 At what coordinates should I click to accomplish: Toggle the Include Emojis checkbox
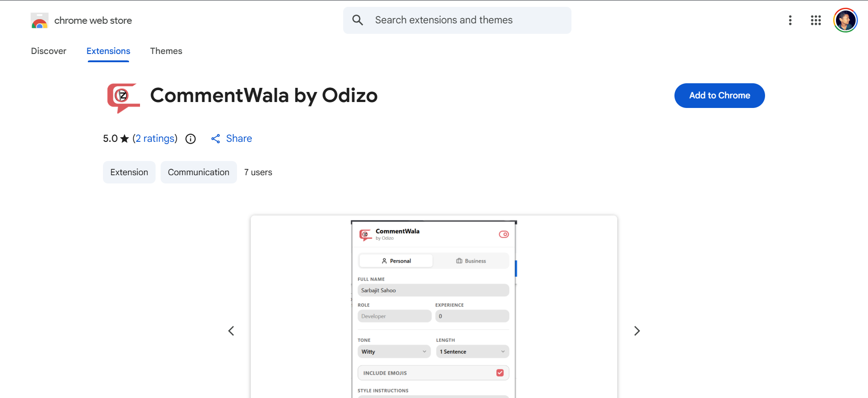[x=499, y=372]
